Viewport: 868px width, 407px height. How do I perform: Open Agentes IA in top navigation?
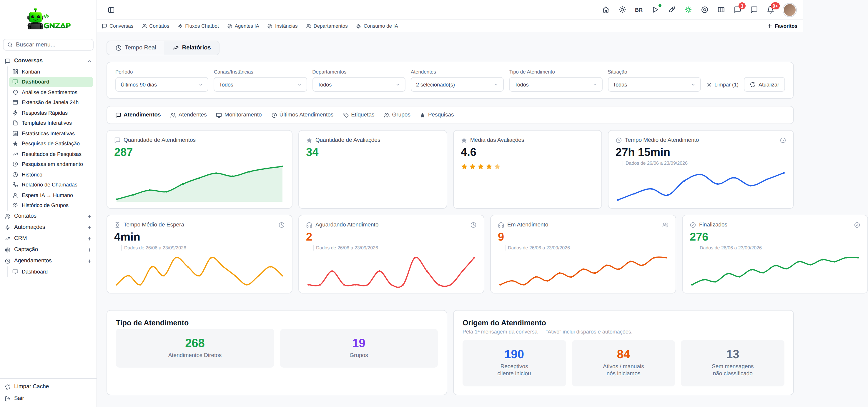point(243,26)
